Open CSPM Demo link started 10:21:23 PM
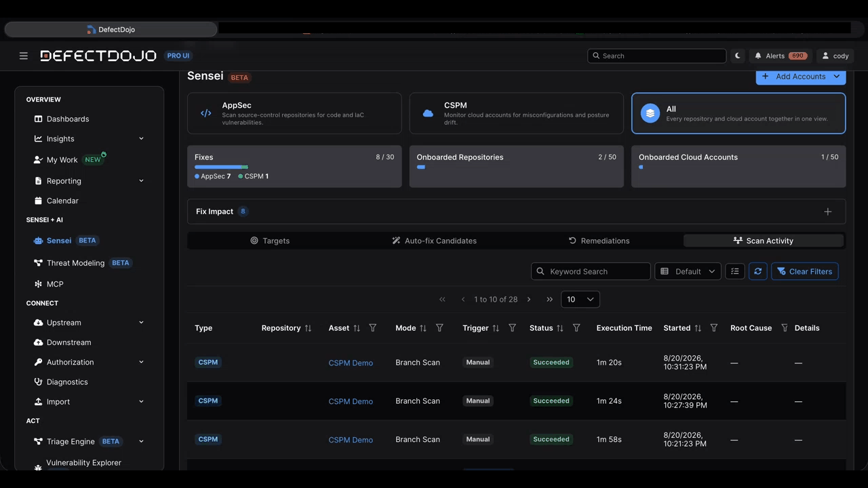 pos(351,440)
